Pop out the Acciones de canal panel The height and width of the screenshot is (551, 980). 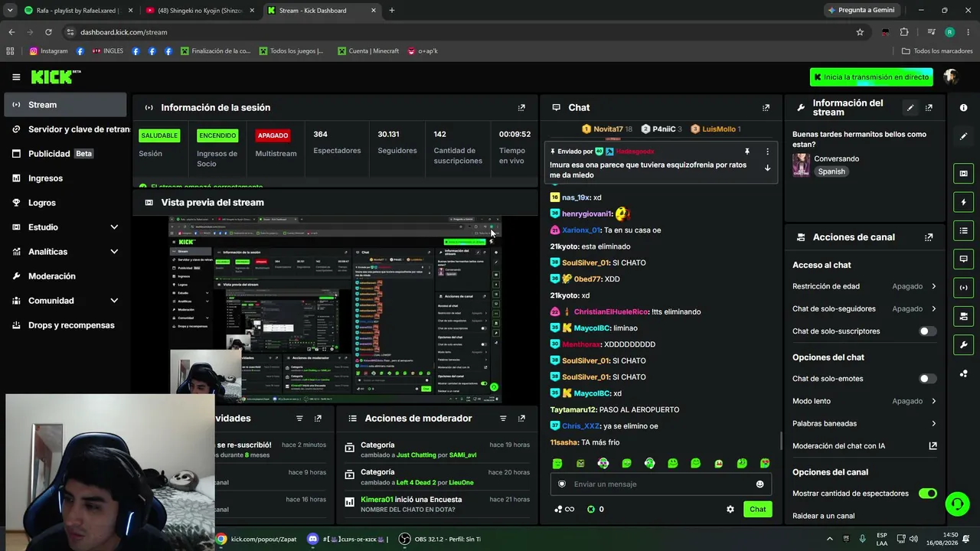[929, 237]
